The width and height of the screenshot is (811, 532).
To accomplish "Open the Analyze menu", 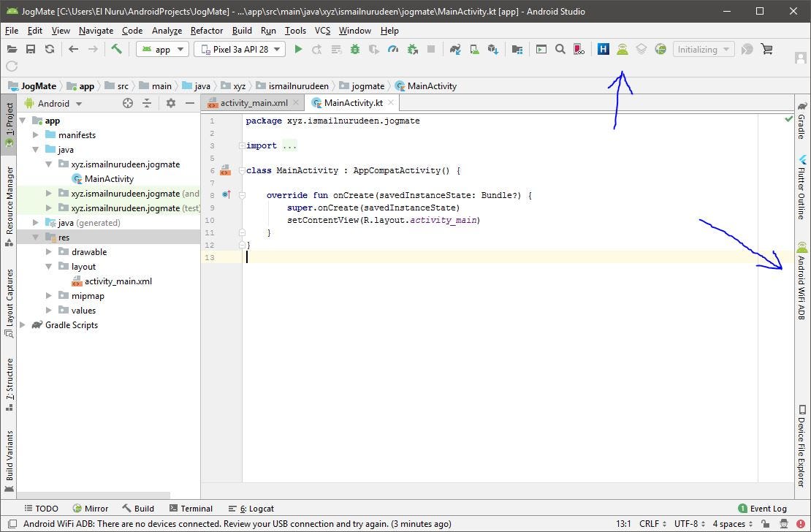I will pyautogui.click(x=167, y=31).
